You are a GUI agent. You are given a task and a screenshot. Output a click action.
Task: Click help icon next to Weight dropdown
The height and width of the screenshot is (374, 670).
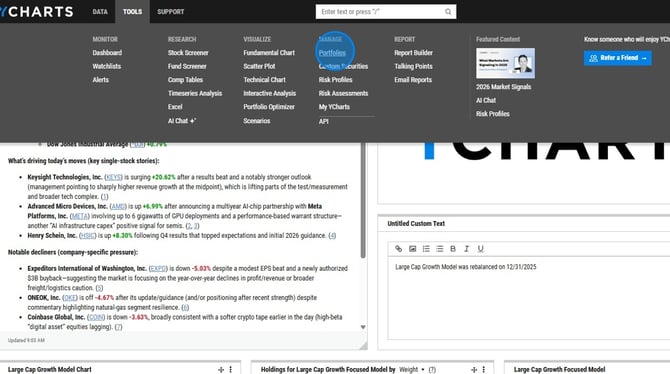point(432,370)
